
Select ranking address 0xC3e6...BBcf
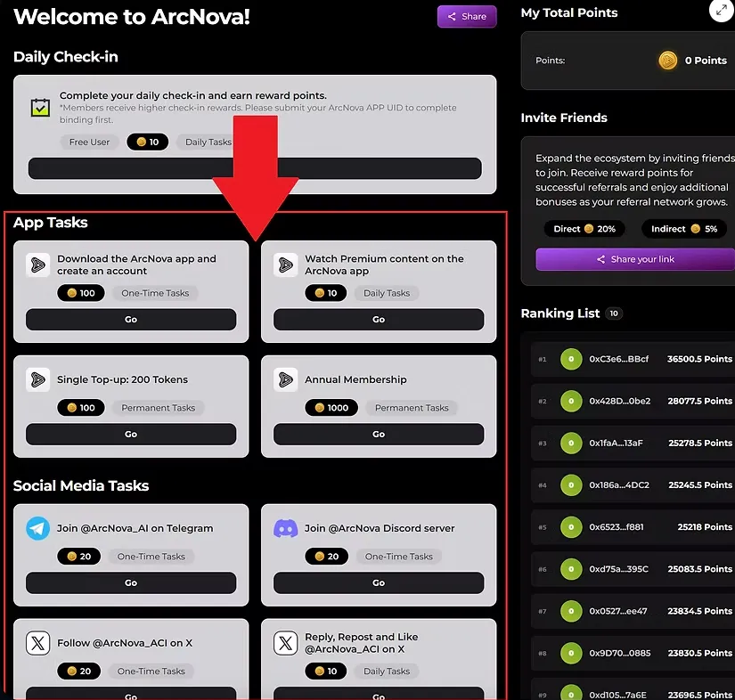619,360
